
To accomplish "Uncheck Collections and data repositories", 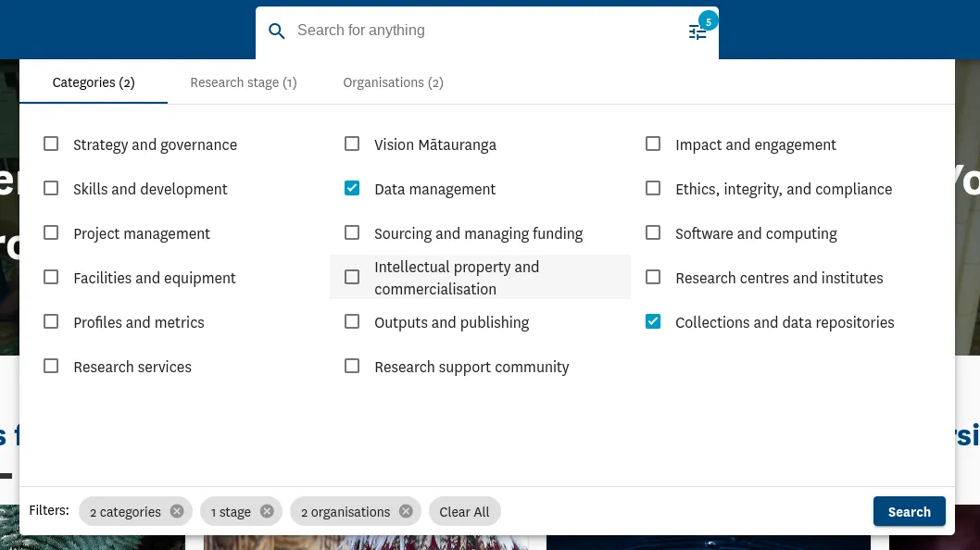I will click(x=653, y=320).
